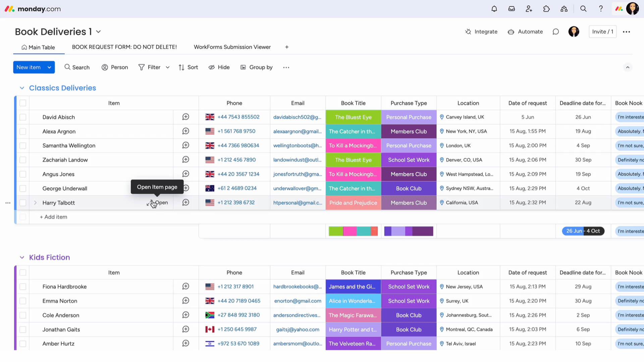
Task: Open the Hide columns menu
Action: point(219,67)
